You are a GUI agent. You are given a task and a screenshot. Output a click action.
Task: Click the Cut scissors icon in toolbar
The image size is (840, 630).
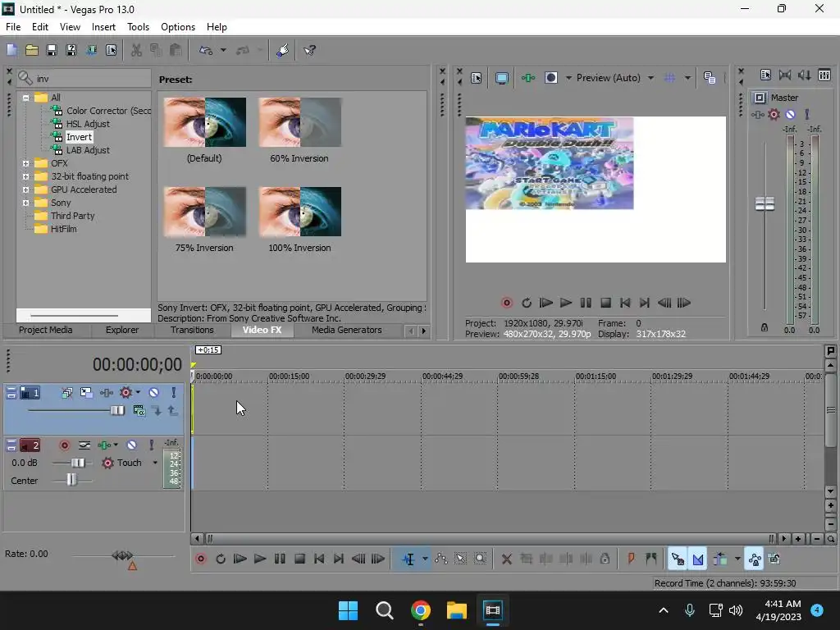coord(137,50)
